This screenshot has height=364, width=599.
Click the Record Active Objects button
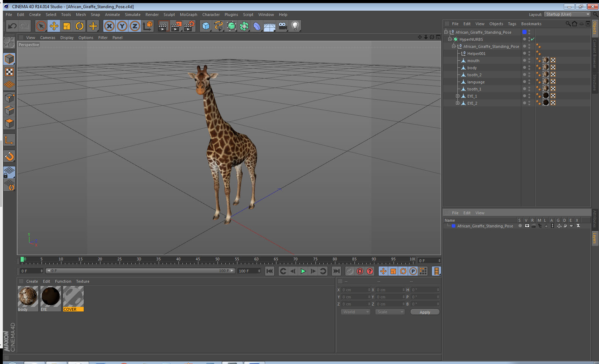point(350,271)
